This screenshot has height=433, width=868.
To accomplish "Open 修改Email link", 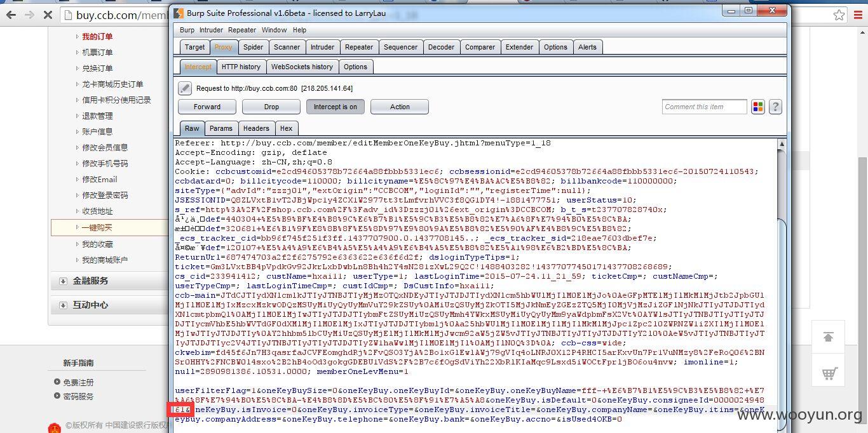I will coord(100,180).
